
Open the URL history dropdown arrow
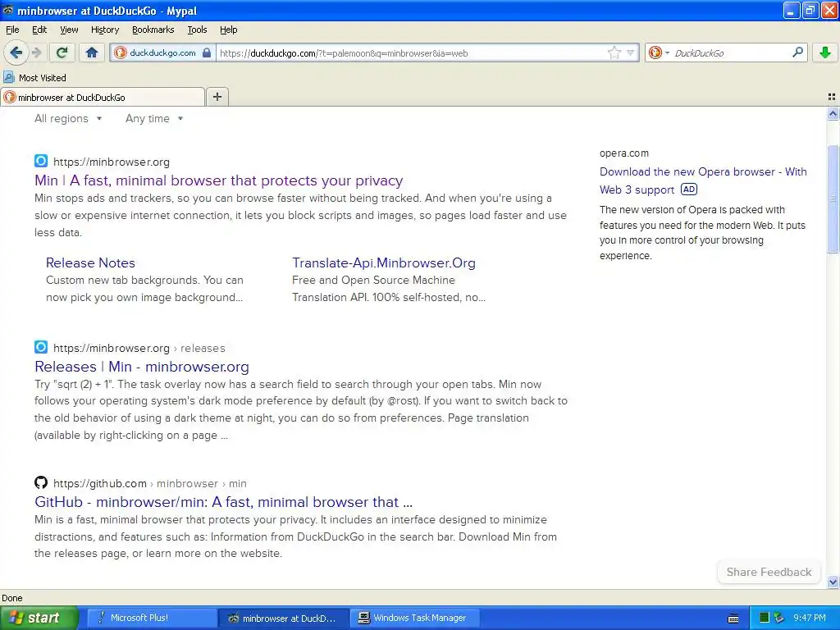(x=631, y=53)
